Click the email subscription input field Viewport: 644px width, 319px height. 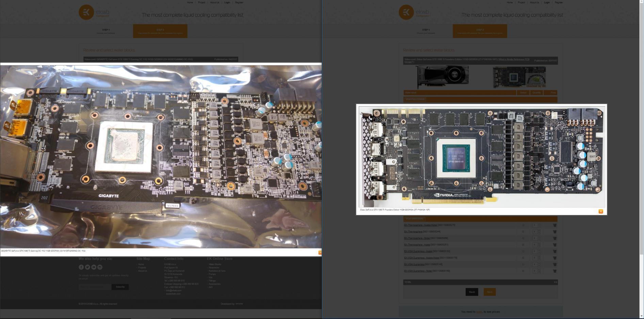95,287
